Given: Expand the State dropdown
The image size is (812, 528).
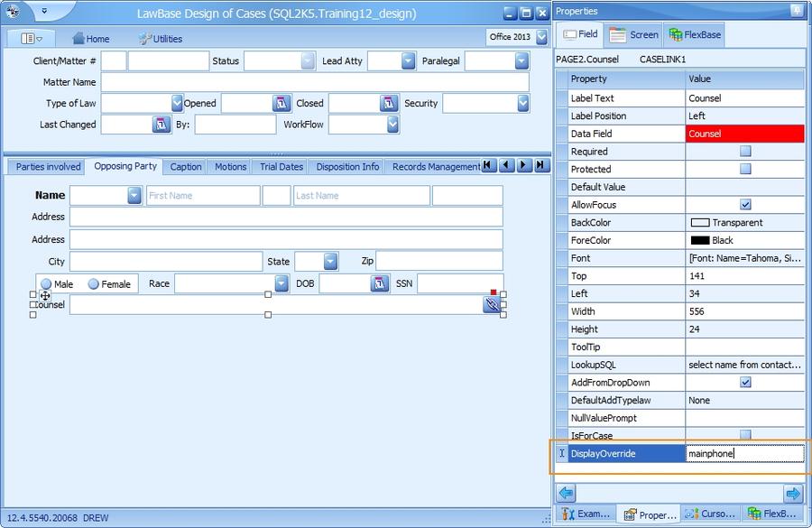Looking at the screenshot, I should [330, 261].
